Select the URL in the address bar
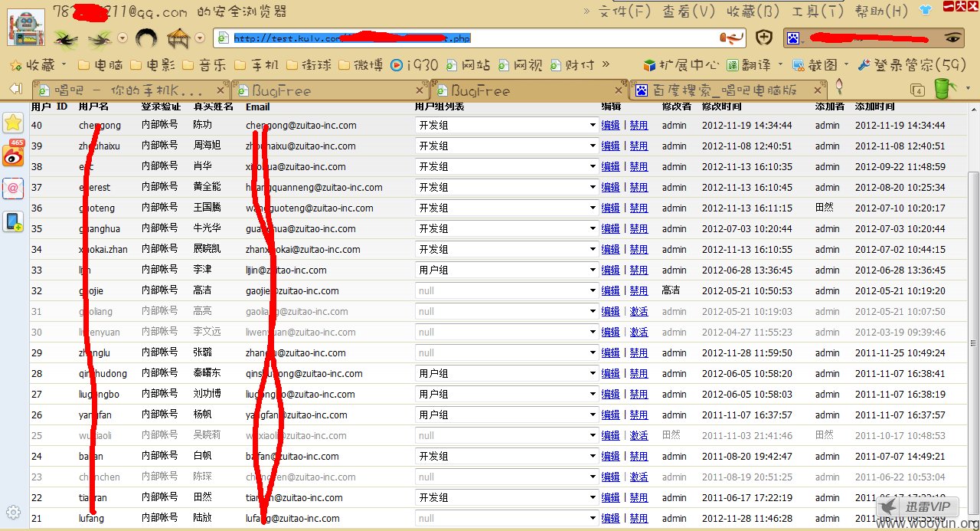 (352, 38)
